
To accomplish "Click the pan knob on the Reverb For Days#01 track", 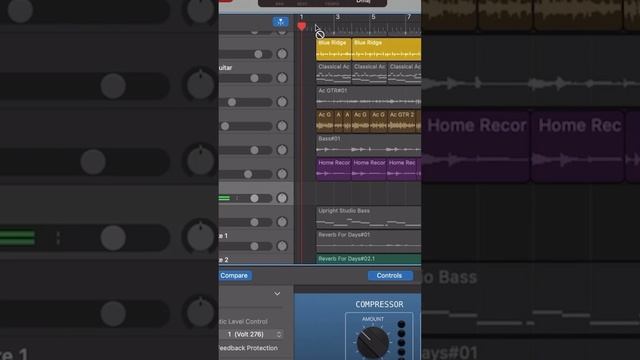I will pos(282,246).
